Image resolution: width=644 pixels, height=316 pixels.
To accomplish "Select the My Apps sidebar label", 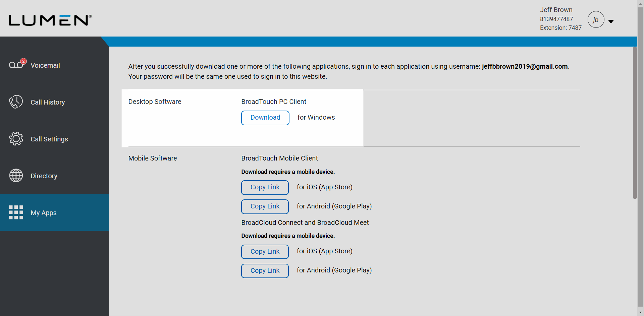I will point(44,213).
